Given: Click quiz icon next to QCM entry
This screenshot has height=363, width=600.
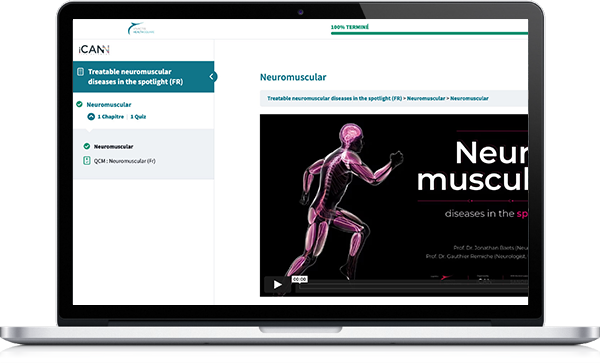Looking at the screenshot, I should (87, 161).
